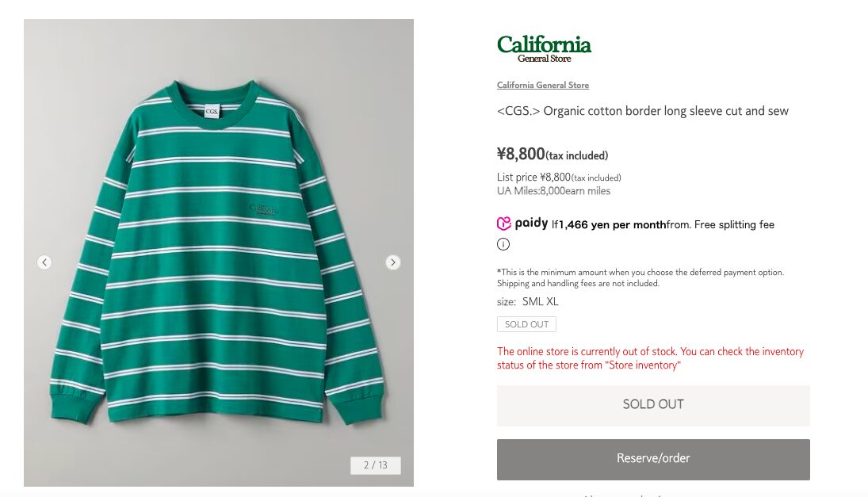Viewport: 868px width, 497px height.
Task: Click the product title starting with <CGS.>
Action: click(643, 111)
